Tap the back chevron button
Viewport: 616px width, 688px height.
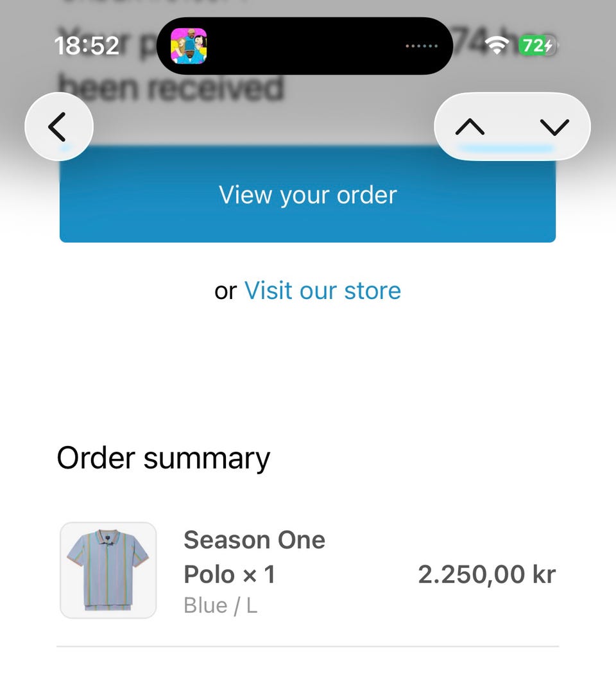pyautogui.click(x=59, y=127)
